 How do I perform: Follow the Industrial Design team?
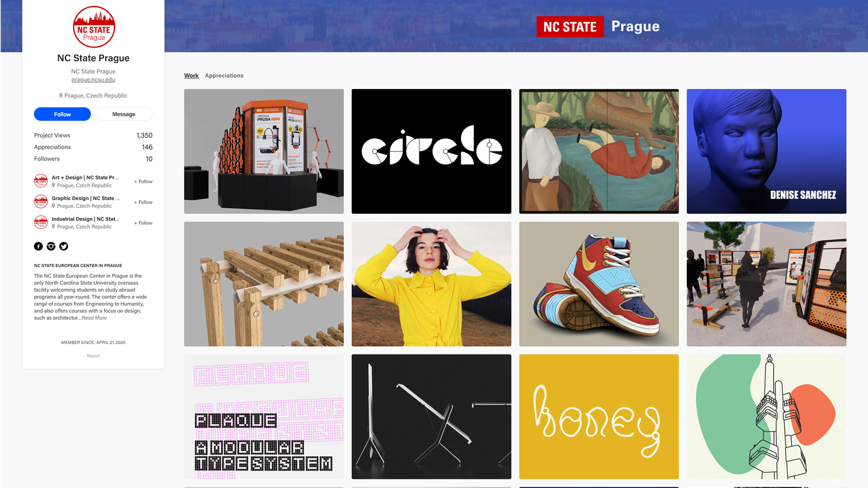pyautogui.click(x=144, y=223)
